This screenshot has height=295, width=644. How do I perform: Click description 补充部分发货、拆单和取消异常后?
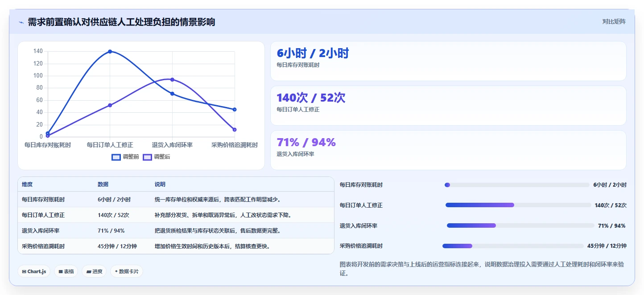tap(223, 215)
